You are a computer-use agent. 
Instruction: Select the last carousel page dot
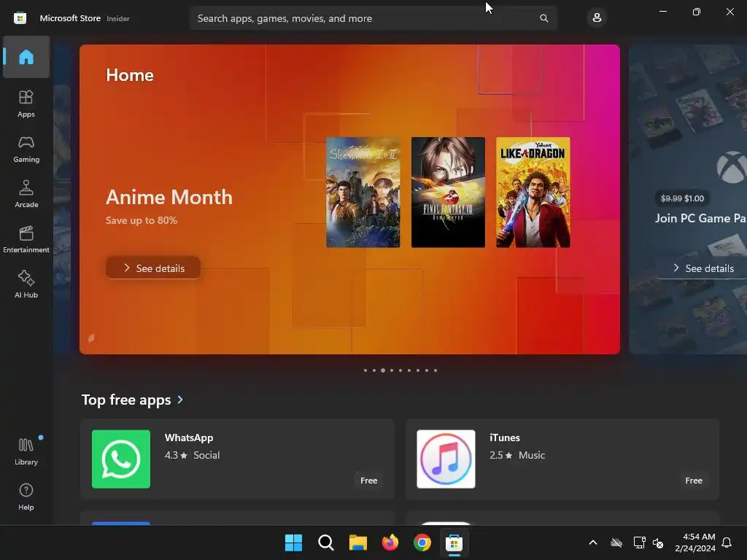click(436, 370)
